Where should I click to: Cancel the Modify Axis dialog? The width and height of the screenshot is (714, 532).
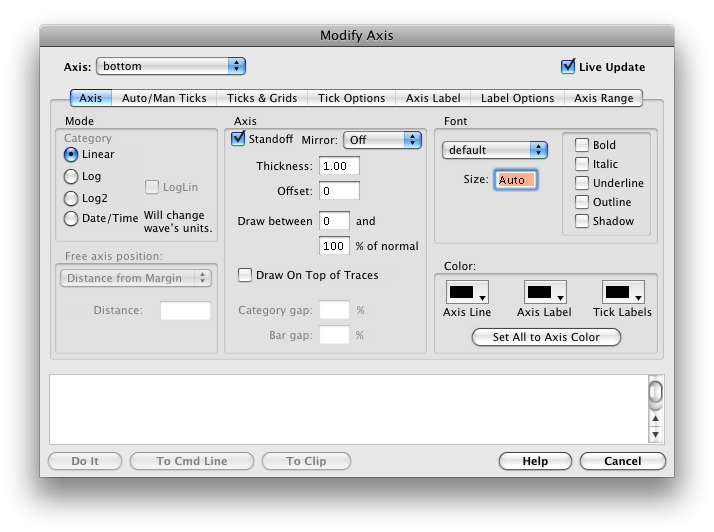[622, 461]
